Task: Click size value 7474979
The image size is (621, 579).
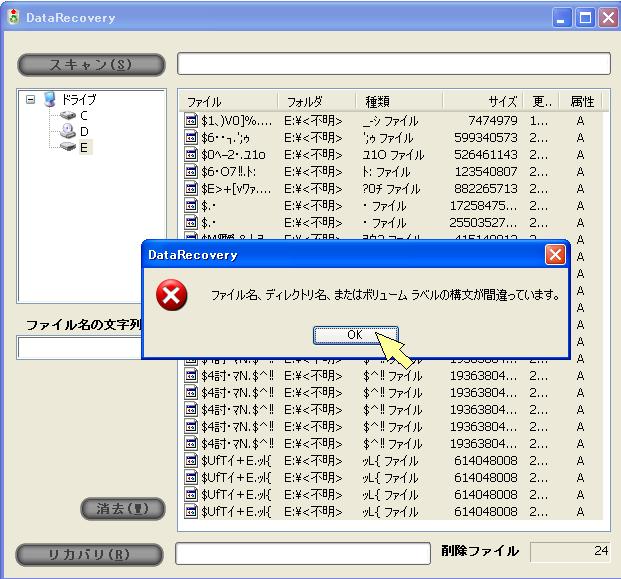Action: point(493,120)
